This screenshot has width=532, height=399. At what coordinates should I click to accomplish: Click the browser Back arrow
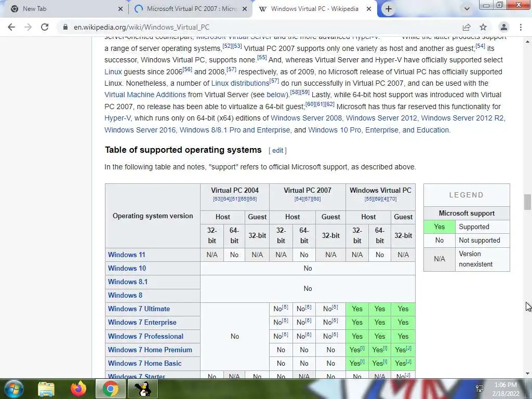click(x=11, y=27)
